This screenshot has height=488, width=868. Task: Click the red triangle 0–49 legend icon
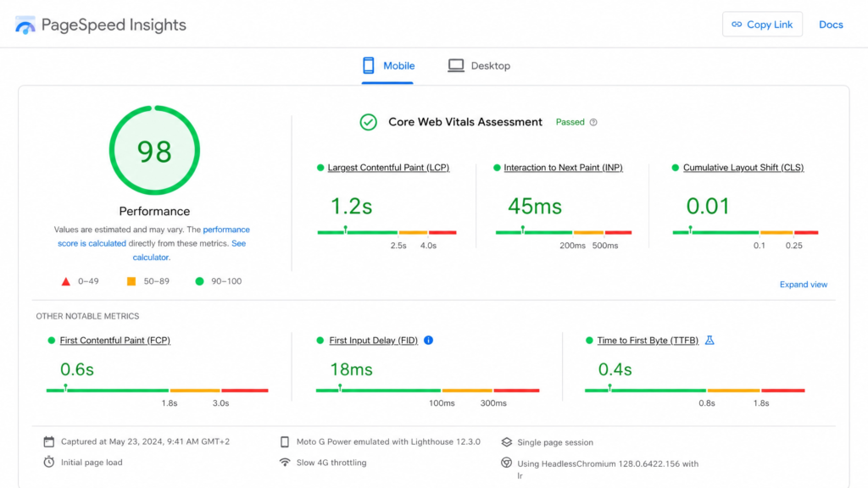[x=66, y=281]
